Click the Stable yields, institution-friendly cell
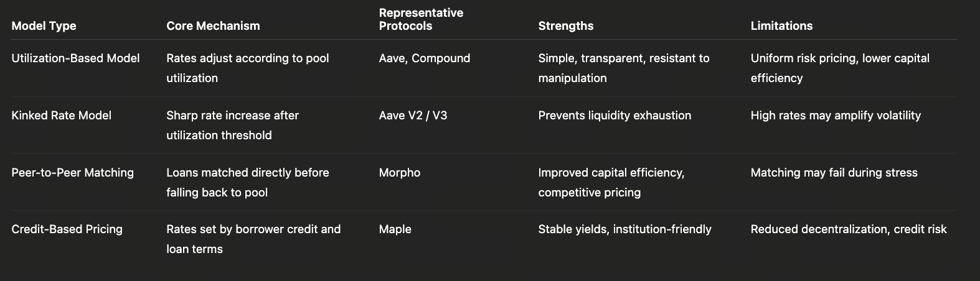This screenshot has height=281, width=980. (x=624, y=229)
